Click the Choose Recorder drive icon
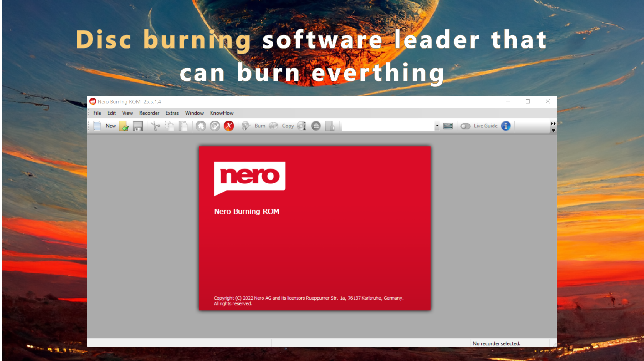Screen dimensions: 644x361 pyautogui.click(x=448, y=126)
